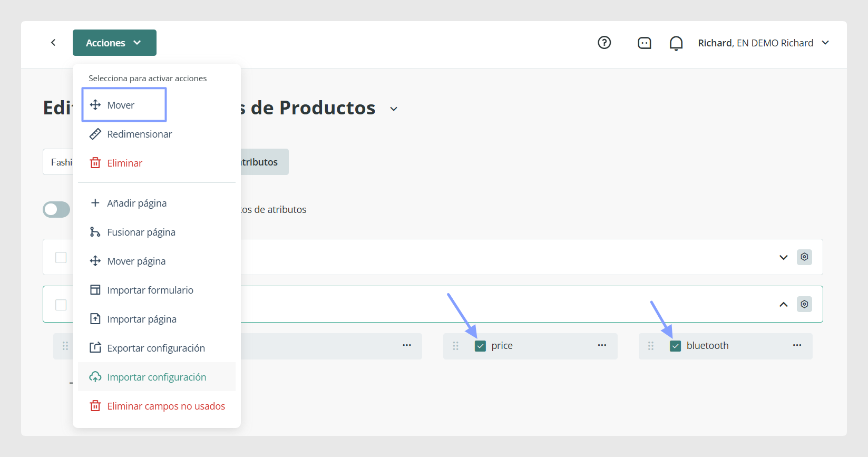Click the Fashi field box
This screenshot has height=457, width=868.
pos(58,162)
